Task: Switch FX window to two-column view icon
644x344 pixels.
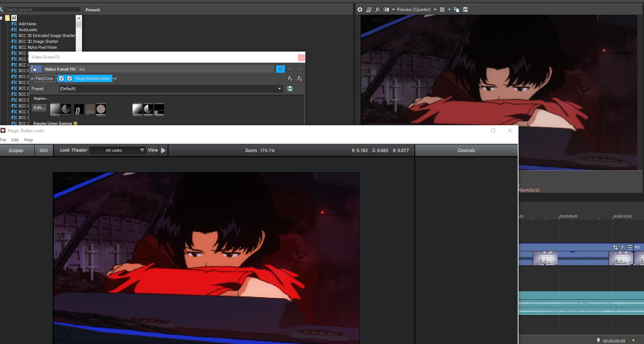Action: 290,69
